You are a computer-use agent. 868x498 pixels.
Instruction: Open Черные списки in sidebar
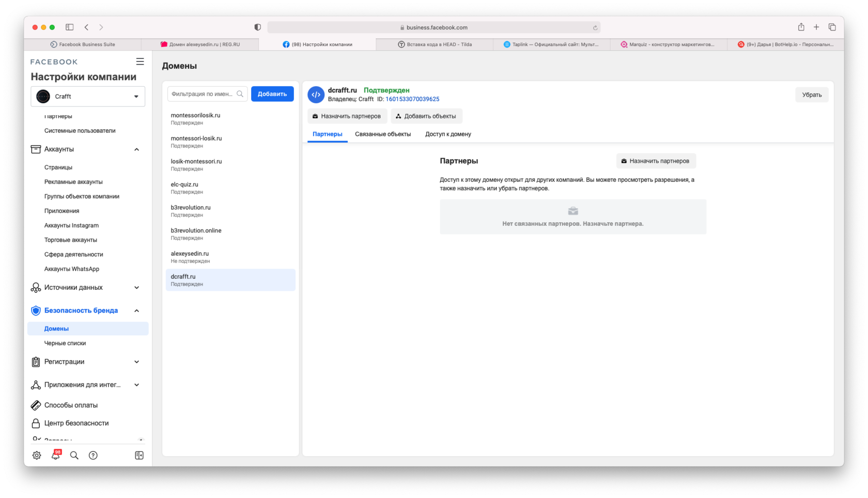tap(65, 343)
